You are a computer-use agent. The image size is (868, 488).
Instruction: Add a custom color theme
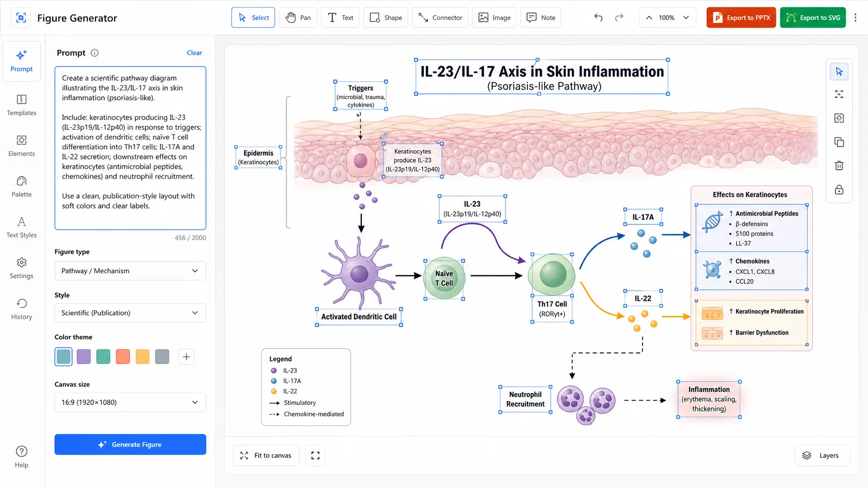[186, 356]
